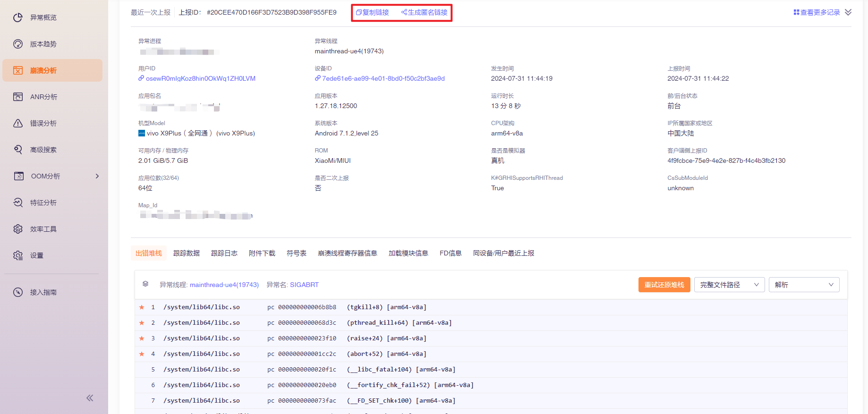Open the 特征分析 icon in sidebar
This screenshot has height=414, width=868.
(x=18, y=203)
